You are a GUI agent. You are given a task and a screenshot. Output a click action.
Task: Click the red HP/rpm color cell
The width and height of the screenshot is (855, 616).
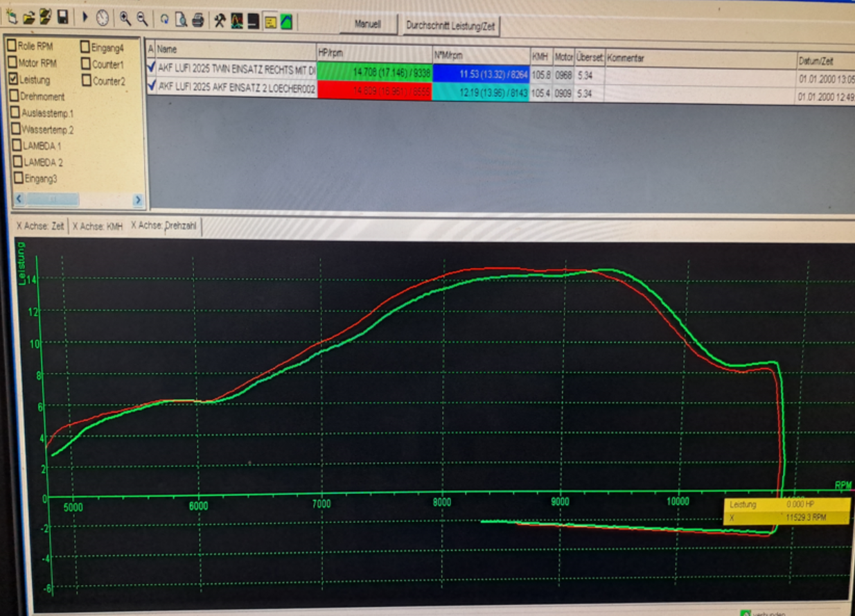374,90
